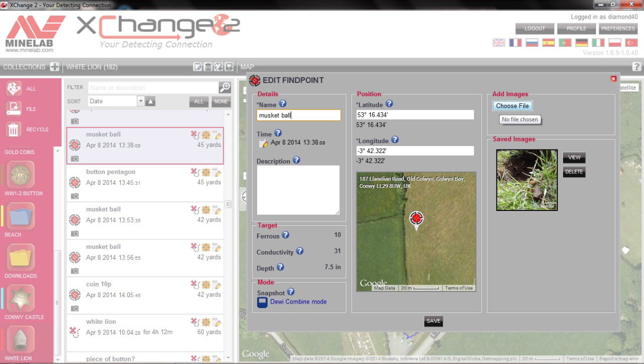Switch language to Turkish flag
Image resolution: width=644 pixels, height=364 pixels.
[631, 43]
